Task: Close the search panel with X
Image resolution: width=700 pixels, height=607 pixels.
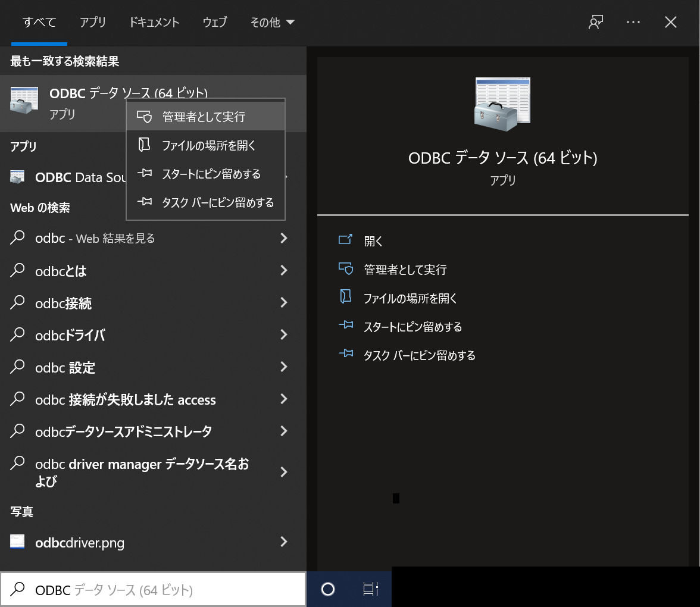Action: click(670, 22)
